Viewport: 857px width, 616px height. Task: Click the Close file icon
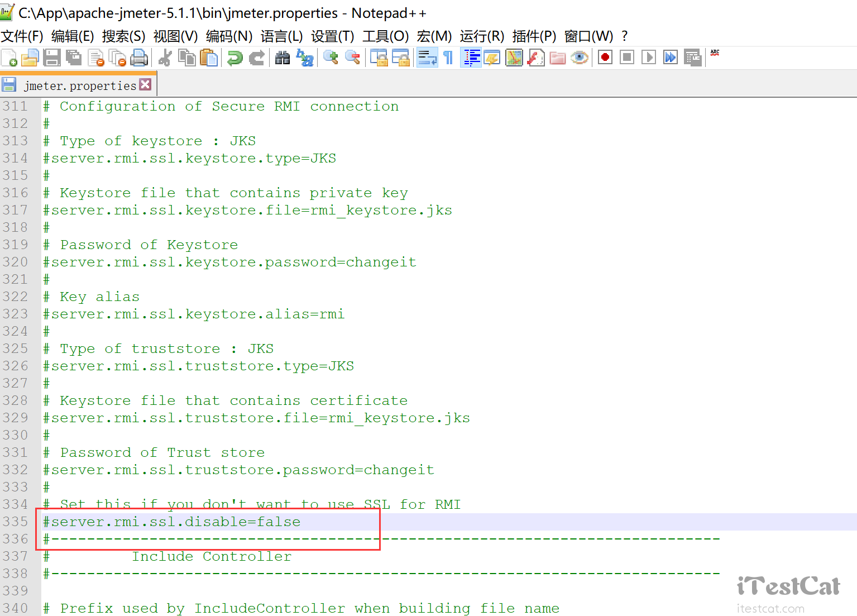pyautogui.click(x=97, y=58)
